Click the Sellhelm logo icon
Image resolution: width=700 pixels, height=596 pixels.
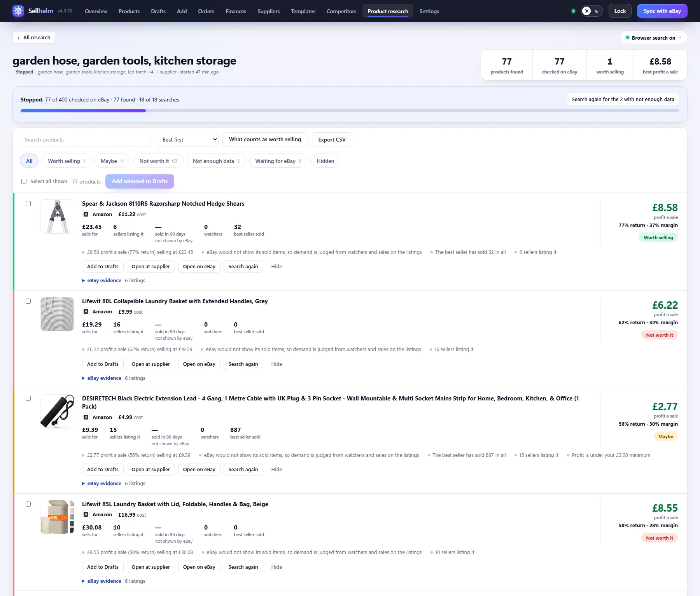18,11
